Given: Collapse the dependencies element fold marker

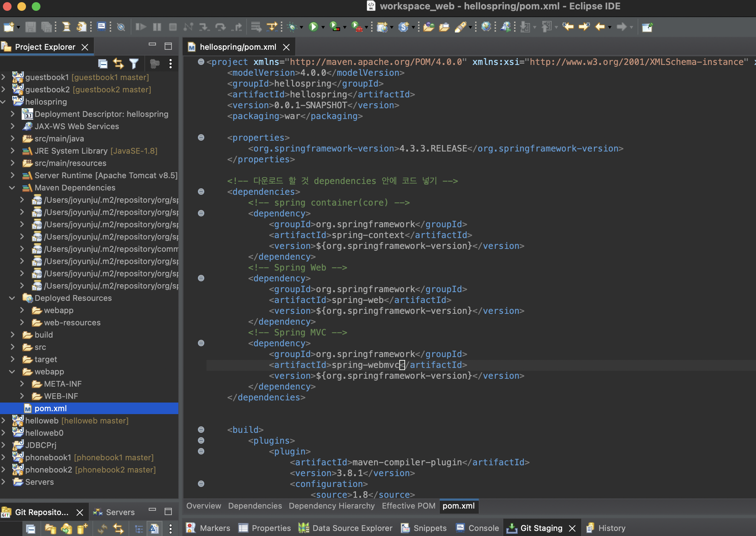Looking at the screenshot, I should [201, 192].
